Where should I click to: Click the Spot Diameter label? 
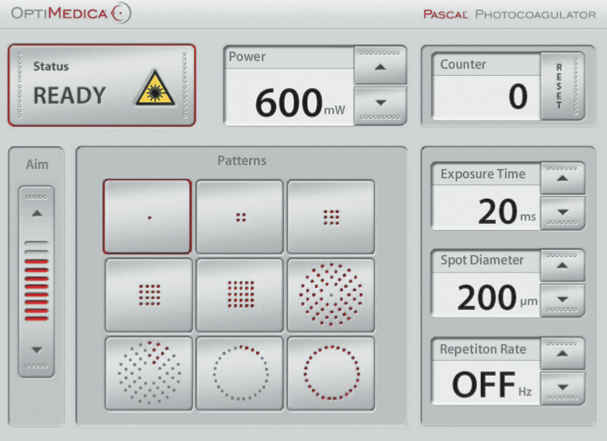482,260
